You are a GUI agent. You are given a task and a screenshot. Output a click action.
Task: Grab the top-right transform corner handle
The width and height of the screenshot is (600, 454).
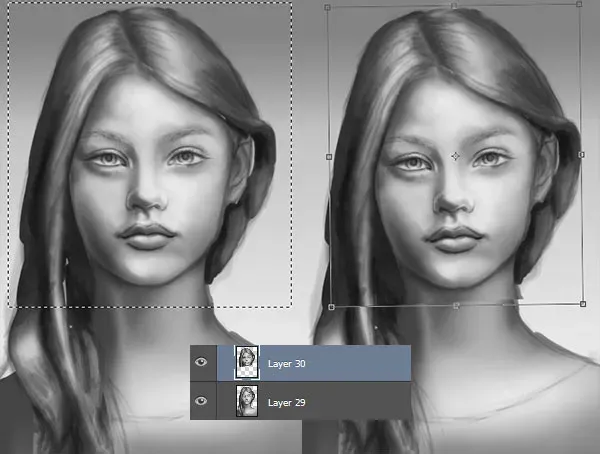(579, 4)
